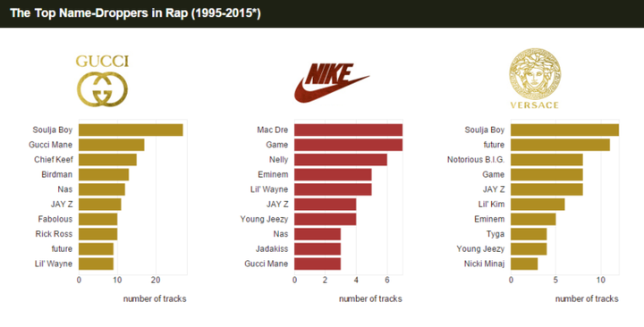Screen dimensions: 644x327
Task: Click Soulja Boy's bar in Gucci chart
Action: pyautogui.click(x=131, y=130)
